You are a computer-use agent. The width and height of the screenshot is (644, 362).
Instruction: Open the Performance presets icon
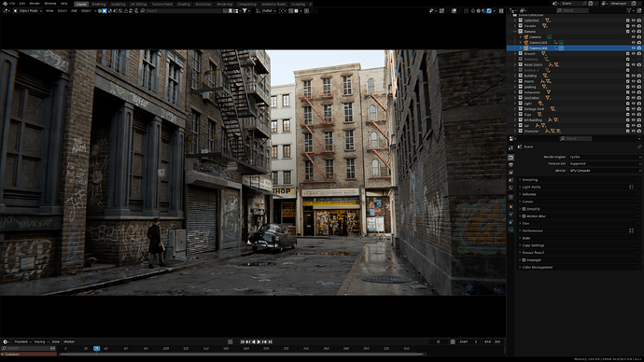click(x=631, y=230)
